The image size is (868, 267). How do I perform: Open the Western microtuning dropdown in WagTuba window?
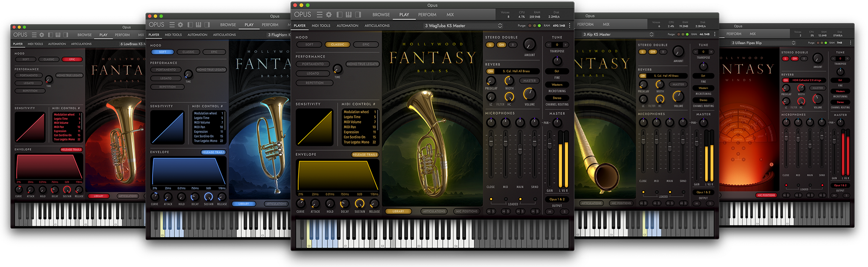tap(557, 85)
